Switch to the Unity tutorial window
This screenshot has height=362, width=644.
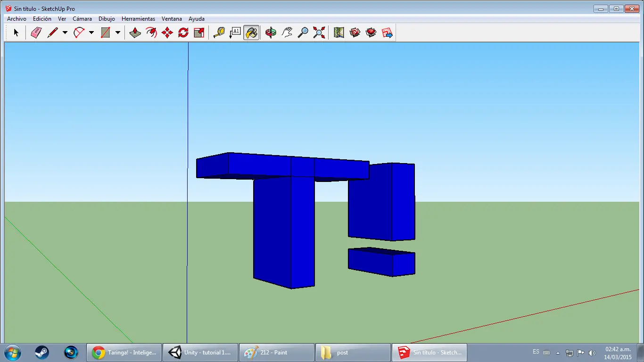200,353
